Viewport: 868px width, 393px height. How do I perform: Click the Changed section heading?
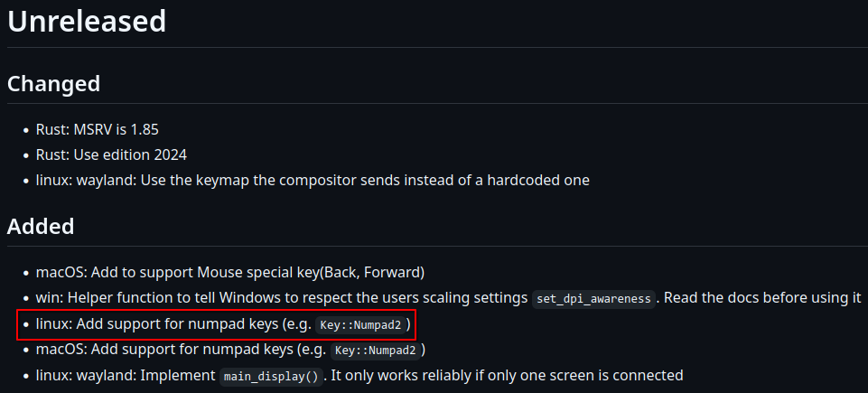click(53, 84)
